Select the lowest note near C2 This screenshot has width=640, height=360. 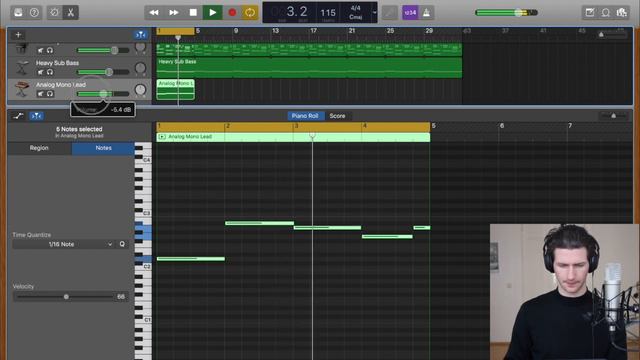191,259
